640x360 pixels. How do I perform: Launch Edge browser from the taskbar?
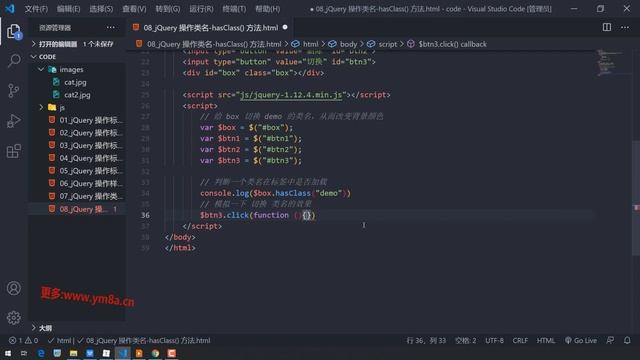click(41, 353)
